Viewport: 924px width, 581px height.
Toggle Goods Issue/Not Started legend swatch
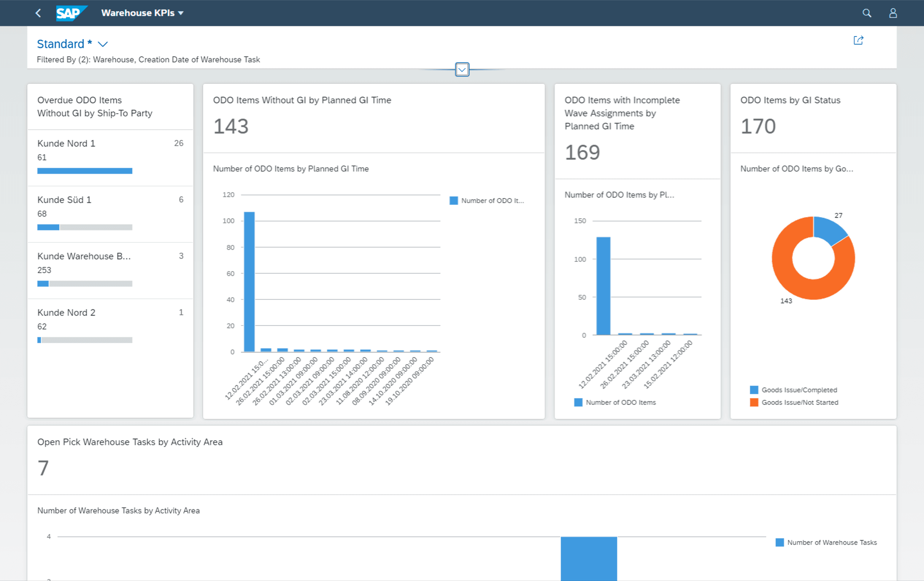[x=754, y=402]
